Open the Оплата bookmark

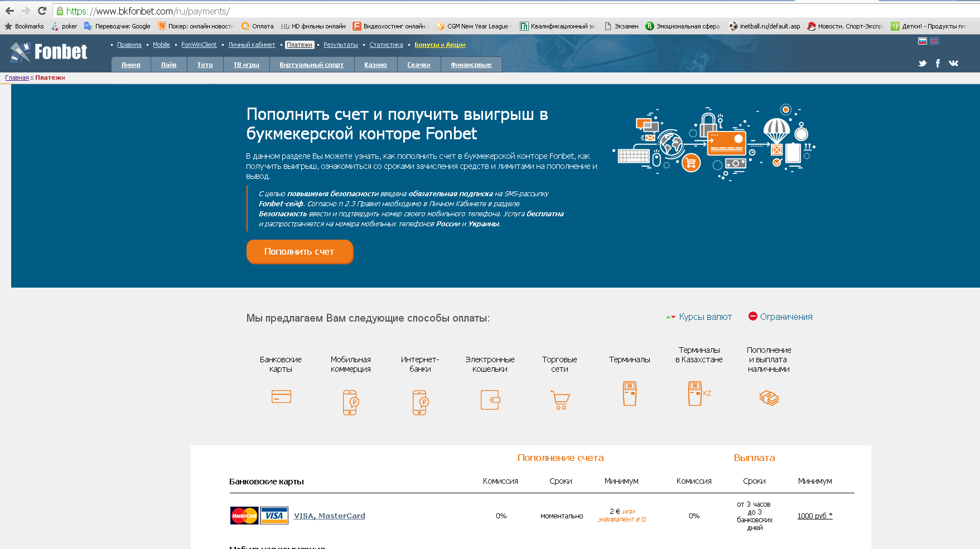pyautogui.click(x=257, y=26)
